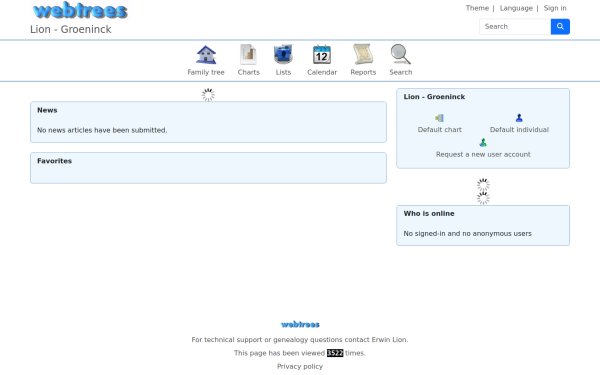Screen dimensions: 600x375
Task: Click the Default chart icon
Action: [x=439, y=118]
